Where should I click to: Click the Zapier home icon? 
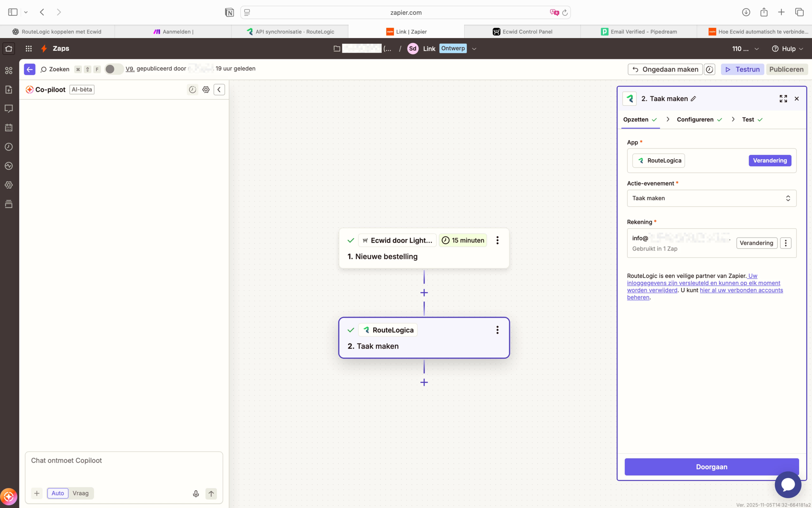tap(9, 49)
